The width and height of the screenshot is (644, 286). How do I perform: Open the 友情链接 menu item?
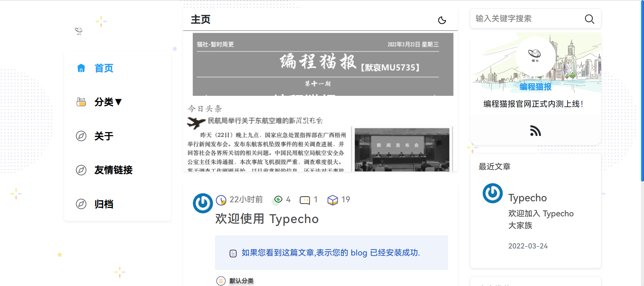coord(113,170)
